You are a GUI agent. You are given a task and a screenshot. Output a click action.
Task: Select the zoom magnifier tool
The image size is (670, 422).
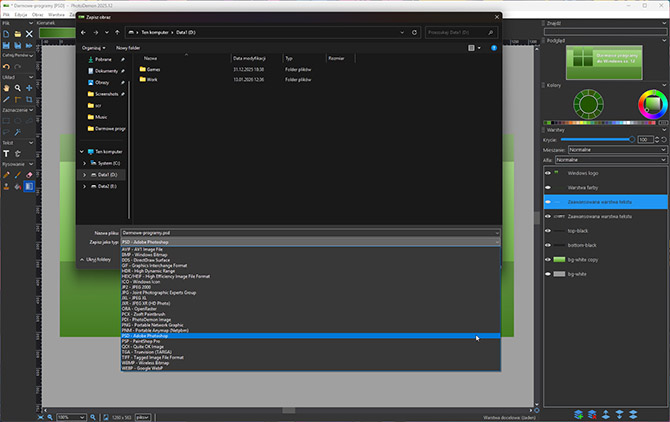pos(18,88)
